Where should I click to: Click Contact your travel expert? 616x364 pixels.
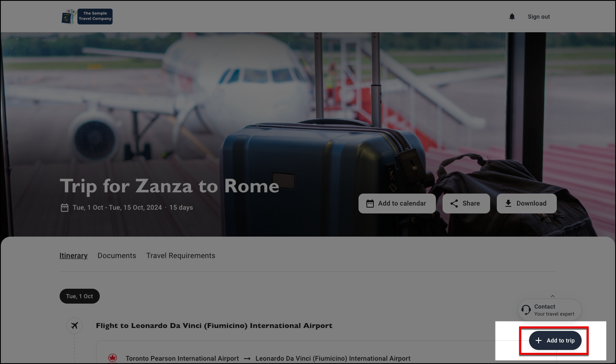click(549, 310)
